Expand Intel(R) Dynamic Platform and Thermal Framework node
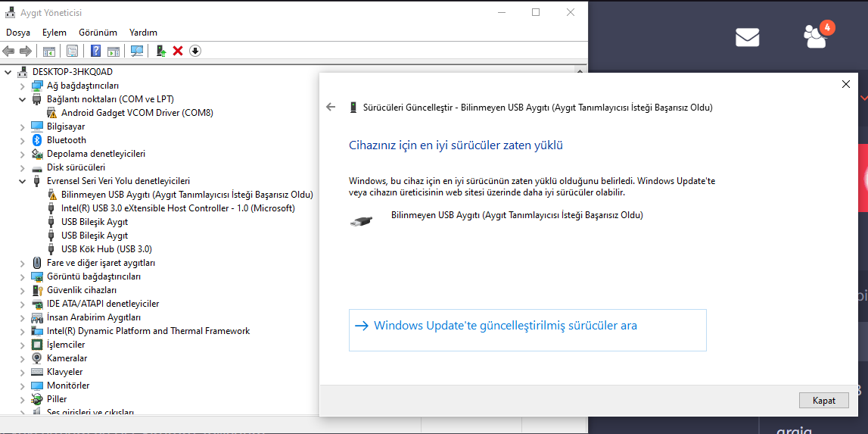868x434 pixels. 22,331
